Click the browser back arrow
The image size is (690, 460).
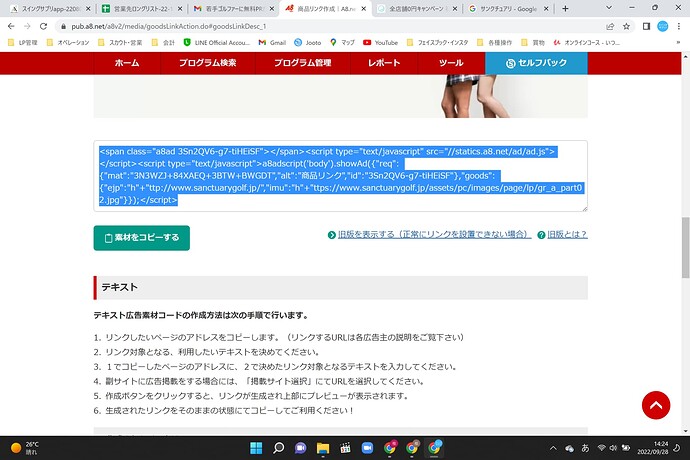point(11,26)
